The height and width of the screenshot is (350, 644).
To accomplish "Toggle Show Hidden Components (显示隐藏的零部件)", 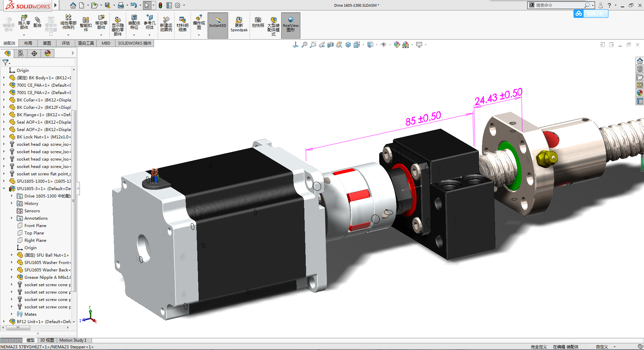I will (118, 26).
